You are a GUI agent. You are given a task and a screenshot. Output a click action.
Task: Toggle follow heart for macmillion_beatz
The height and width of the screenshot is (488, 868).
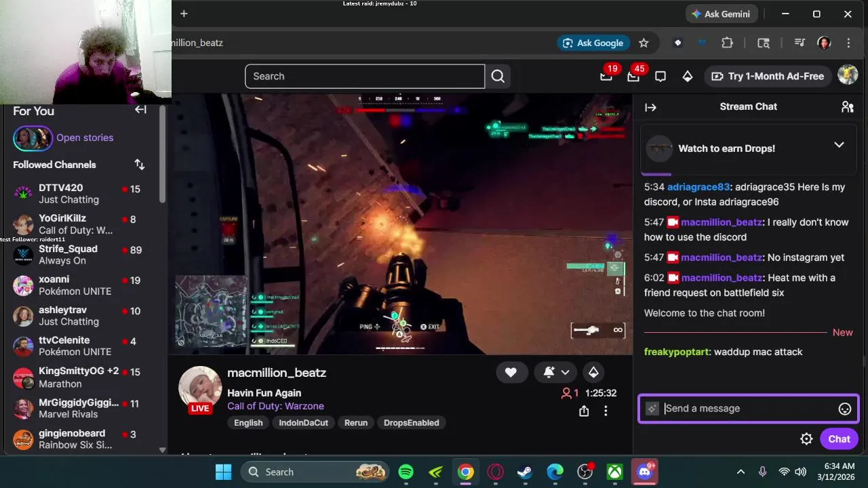511,372
